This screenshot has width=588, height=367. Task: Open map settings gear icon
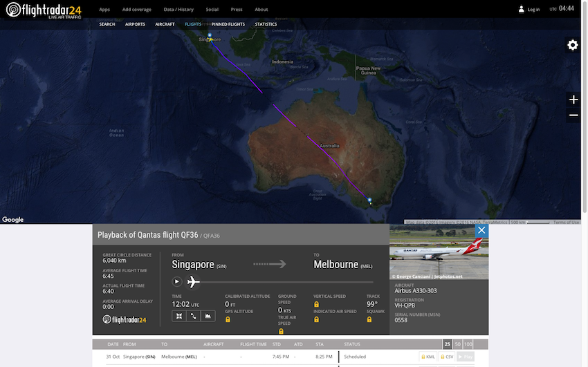(x=573, y=45)
